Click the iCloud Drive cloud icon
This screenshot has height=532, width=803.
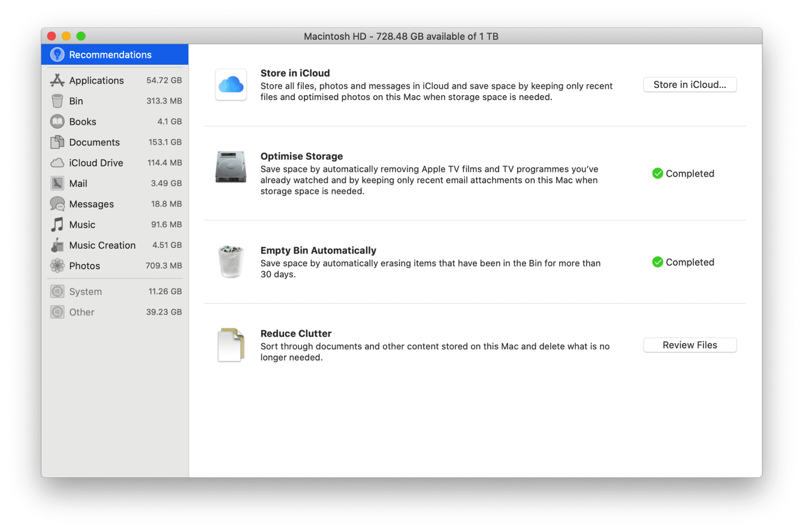point(58,162)
